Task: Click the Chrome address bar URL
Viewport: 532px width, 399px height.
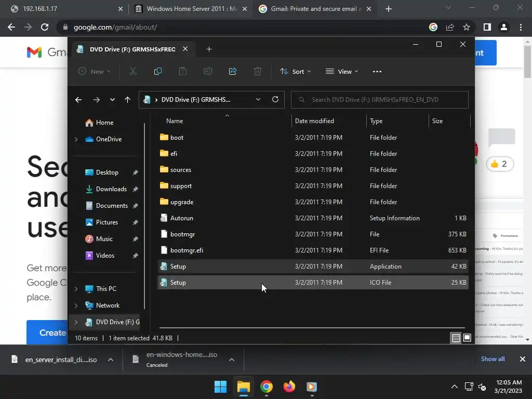Action: point(115,27)
